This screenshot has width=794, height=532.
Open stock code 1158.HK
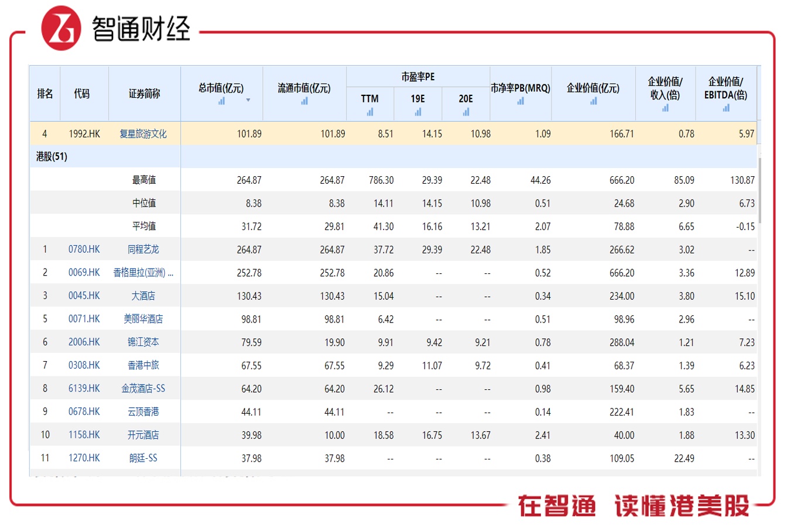[x=84, y=435]
